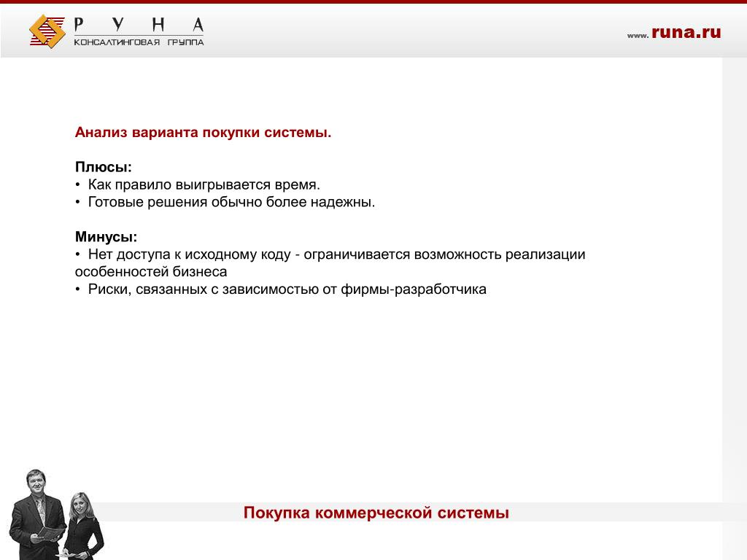
Task: Click the dark red top border bar
Action: click(373, 2)
